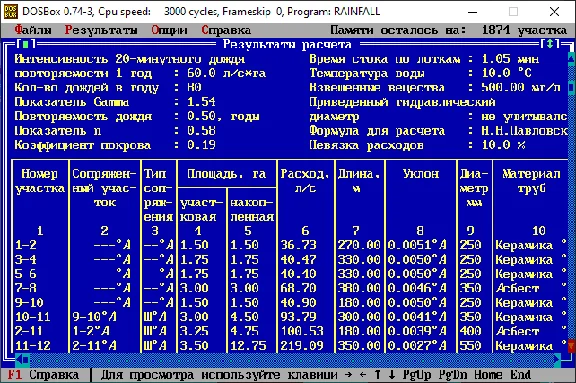Select section row 10-11
The height and width of the screenshot is (383, 576).
tap(291, 317)
